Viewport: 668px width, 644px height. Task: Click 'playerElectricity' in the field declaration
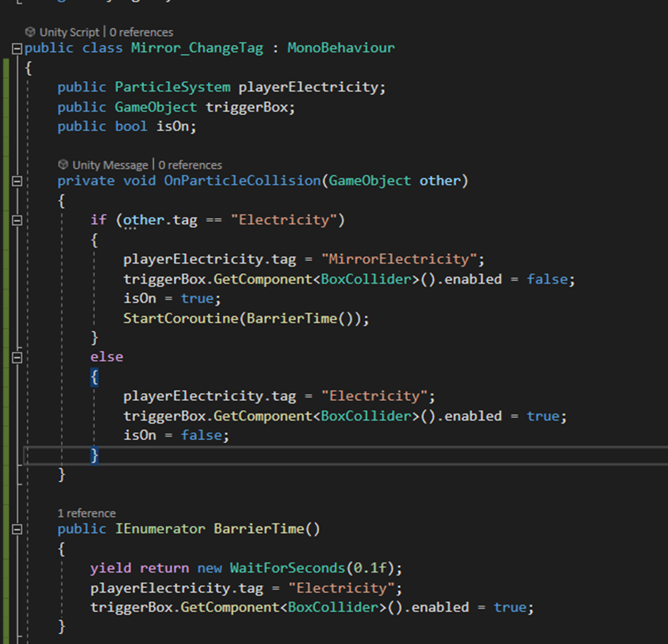pos(308,87)
